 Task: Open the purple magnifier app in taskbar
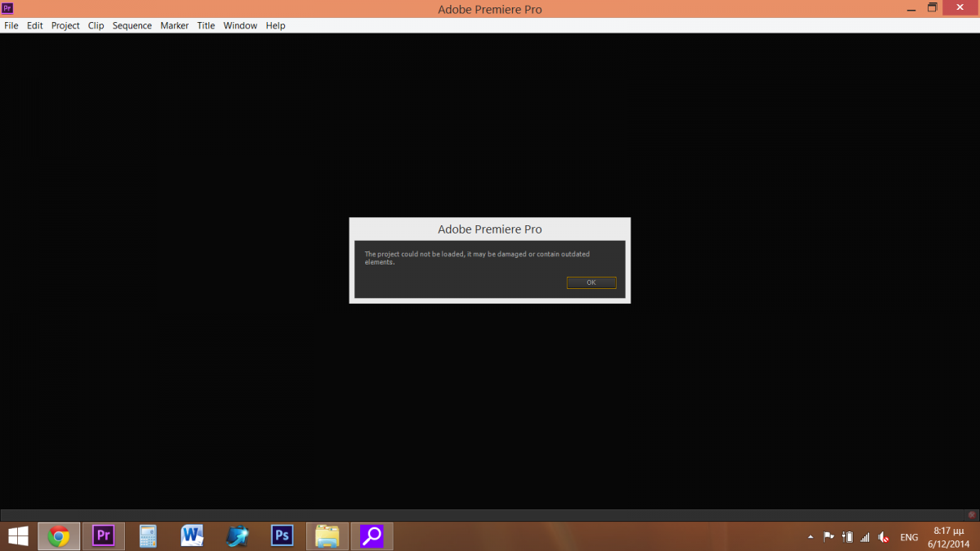click(x=372, y=536)
